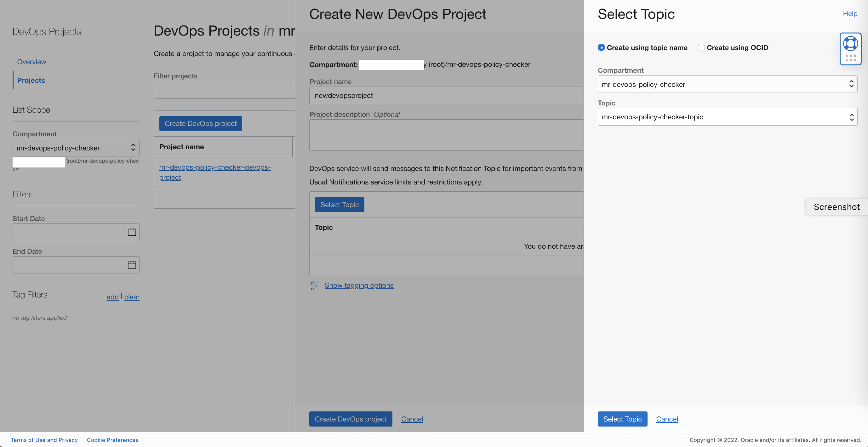Click the life-buoy support help icon

tap(850, 44)
